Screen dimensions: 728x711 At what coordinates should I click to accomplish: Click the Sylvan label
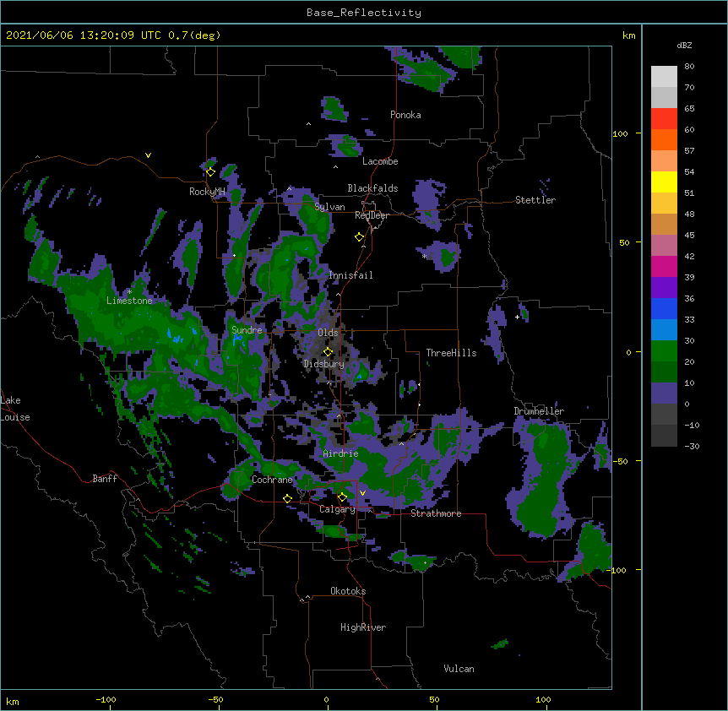pos(329,207)
